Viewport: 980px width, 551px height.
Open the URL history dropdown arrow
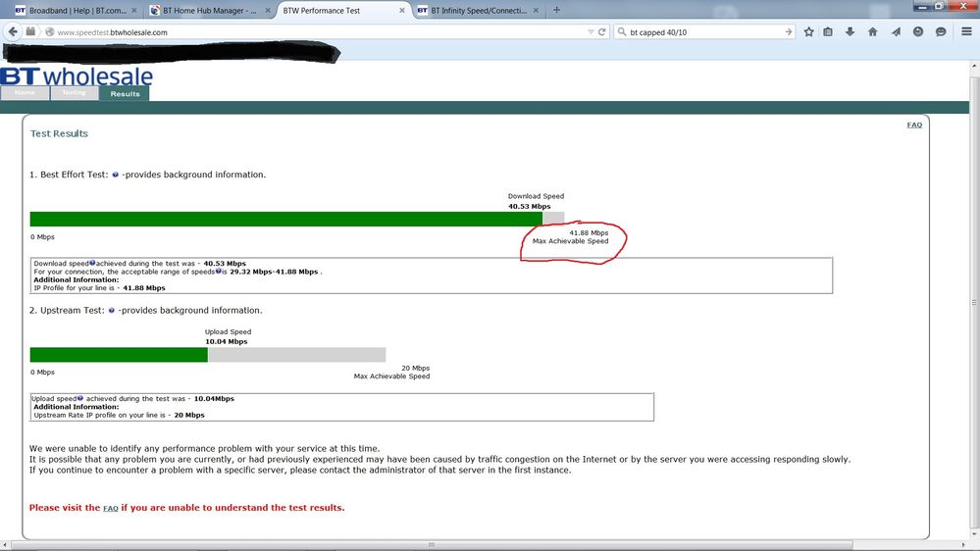point(591,31)
